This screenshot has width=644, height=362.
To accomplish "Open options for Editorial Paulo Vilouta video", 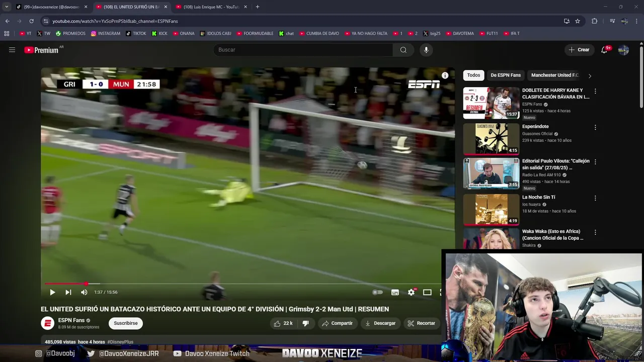I will pos(595,162).
